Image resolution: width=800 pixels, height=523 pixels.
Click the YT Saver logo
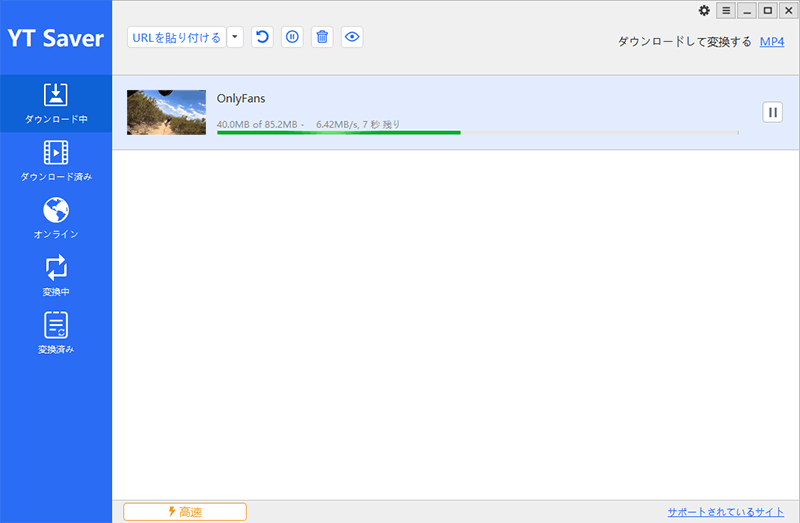click(56, 38)
